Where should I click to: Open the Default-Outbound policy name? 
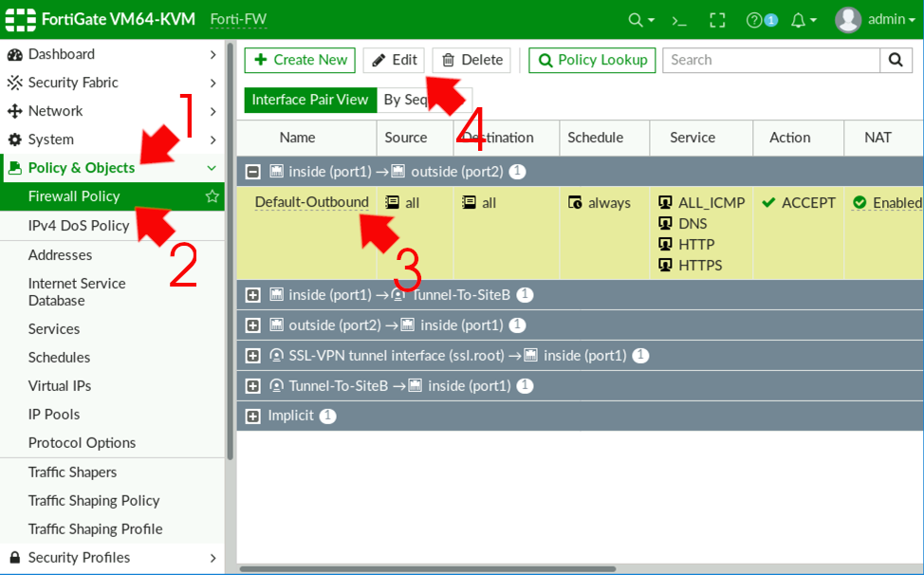pyautogui.click(x=312, y=202)
